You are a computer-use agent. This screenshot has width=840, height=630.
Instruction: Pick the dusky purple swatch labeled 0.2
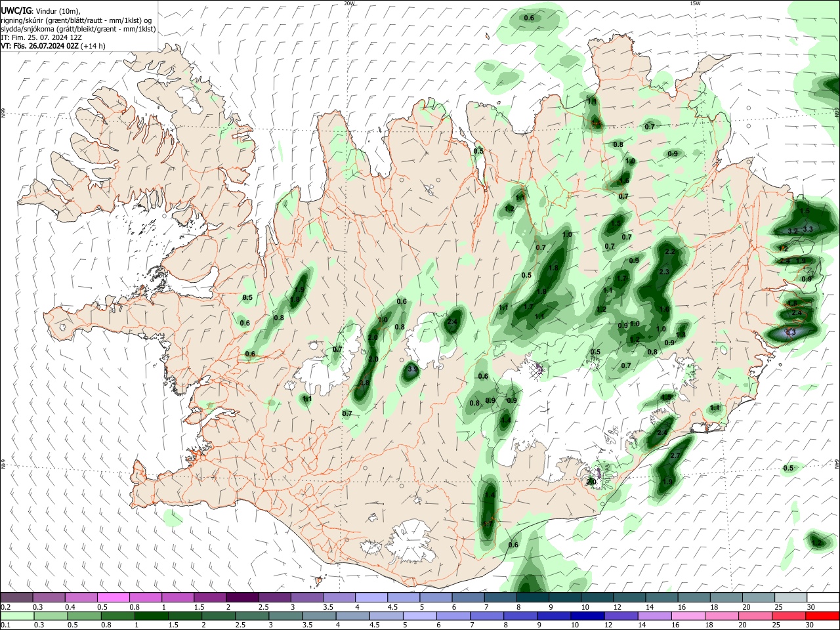pyautogui.click(x=17, y=597)
